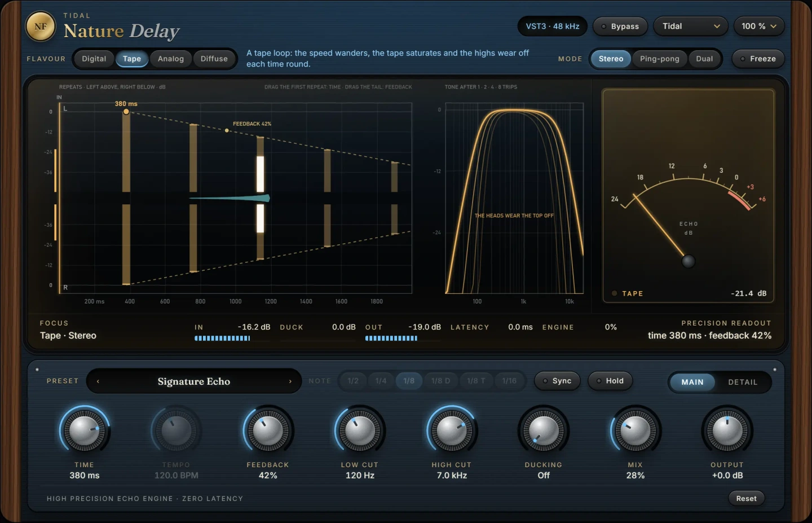Open the Signature Echo preset selector
This screenshot has height=523, width=812.
[x=194, y=381]
